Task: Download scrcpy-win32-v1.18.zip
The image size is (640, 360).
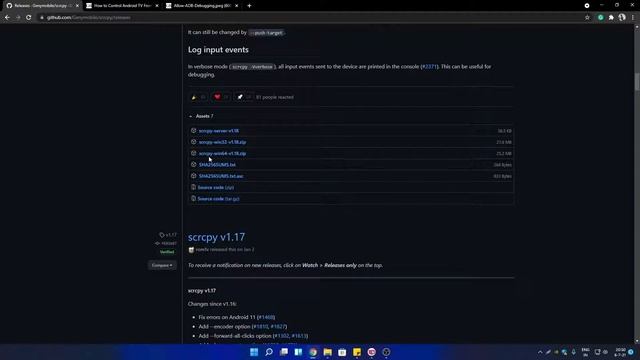Action: click(x=222, y=142)
